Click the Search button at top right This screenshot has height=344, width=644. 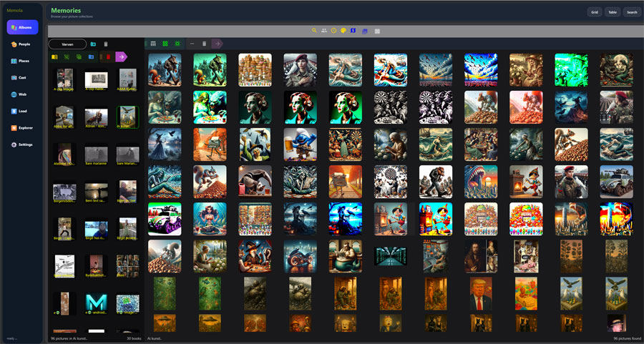632,12
